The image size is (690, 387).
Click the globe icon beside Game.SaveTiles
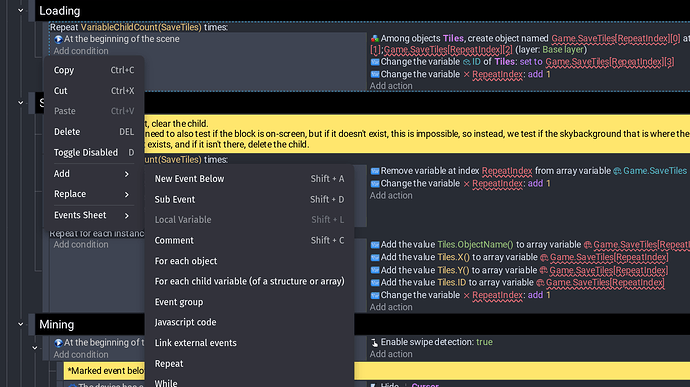tap(617, 171)
